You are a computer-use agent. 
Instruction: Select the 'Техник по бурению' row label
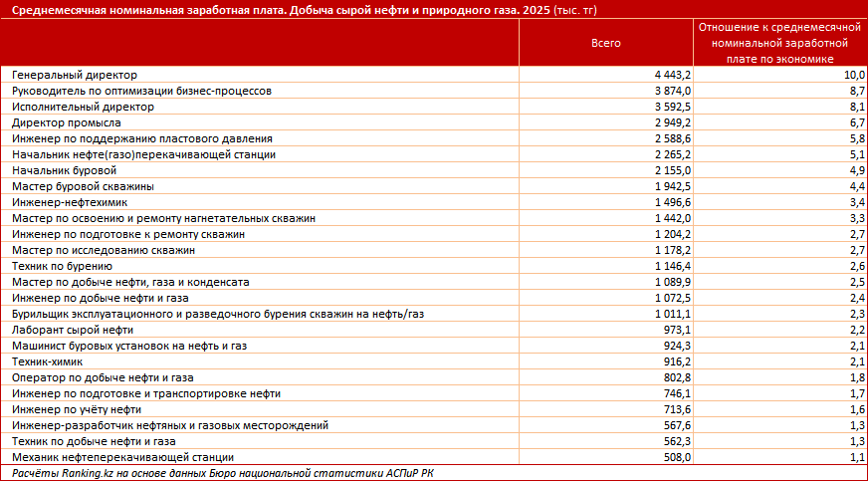point(62,266)
